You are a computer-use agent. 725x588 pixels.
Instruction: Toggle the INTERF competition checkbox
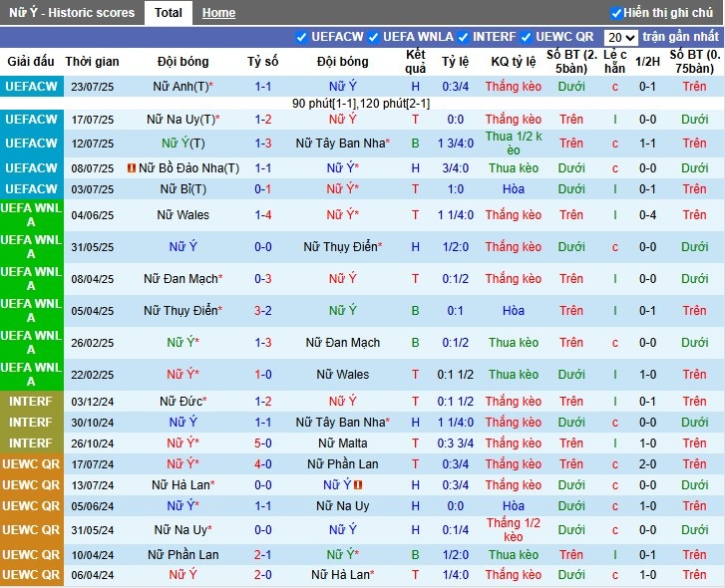[464, 37]
